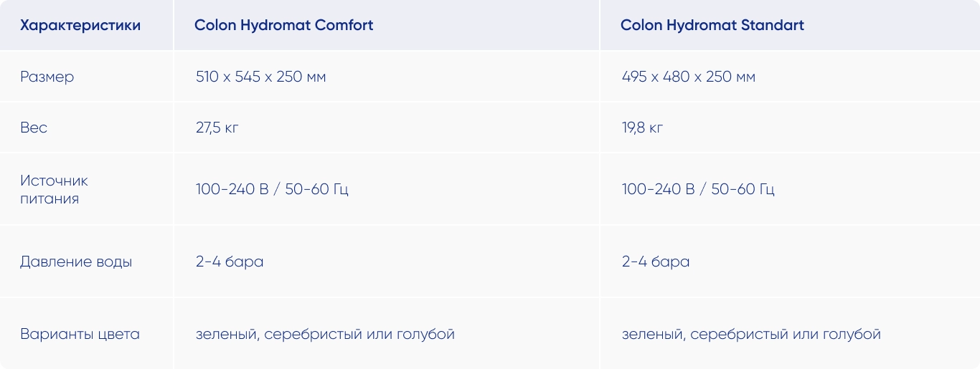Image resolution: width=980 pixels, height=369 pixels.
Task: Click the 27,5 кг weight value
Action: pyautogui.click(x=217, y=128)
